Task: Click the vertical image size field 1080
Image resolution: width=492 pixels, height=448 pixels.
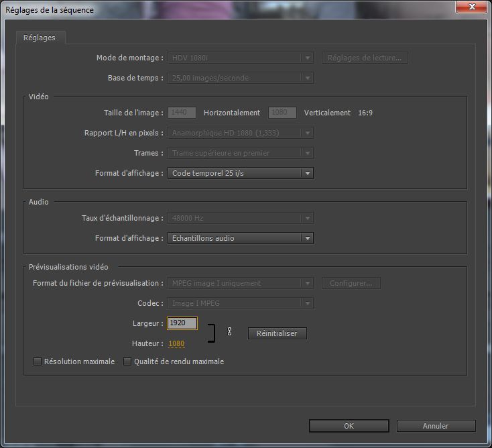Action: pos(282,113)
